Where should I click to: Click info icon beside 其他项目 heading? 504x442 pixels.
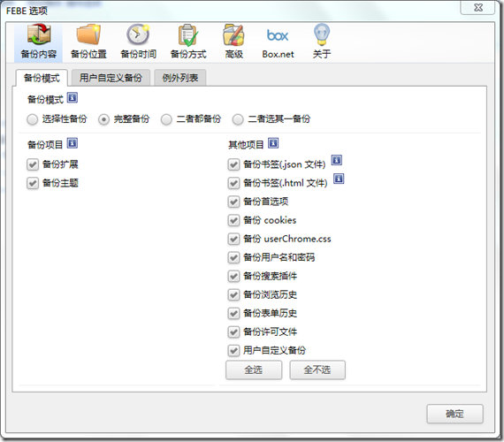tap(273, 143)
